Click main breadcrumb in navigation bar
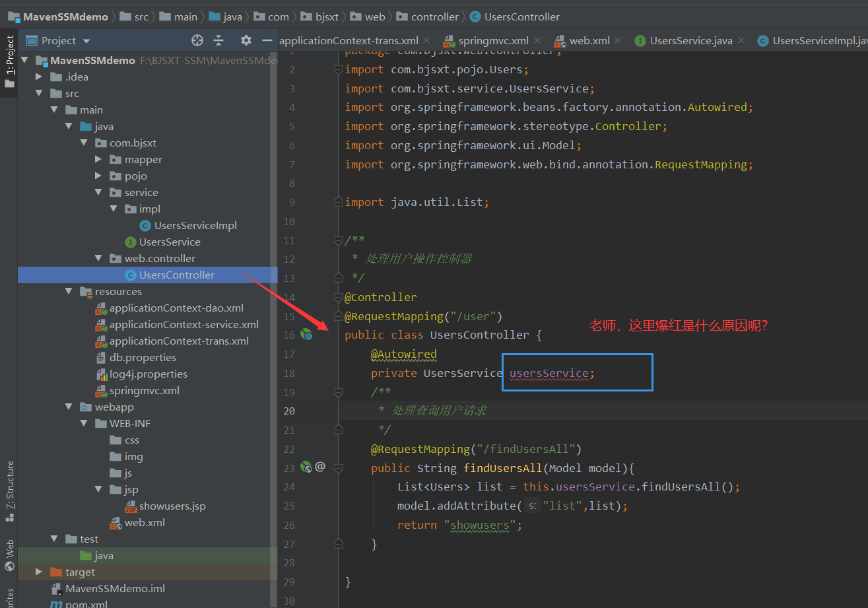 179,17
